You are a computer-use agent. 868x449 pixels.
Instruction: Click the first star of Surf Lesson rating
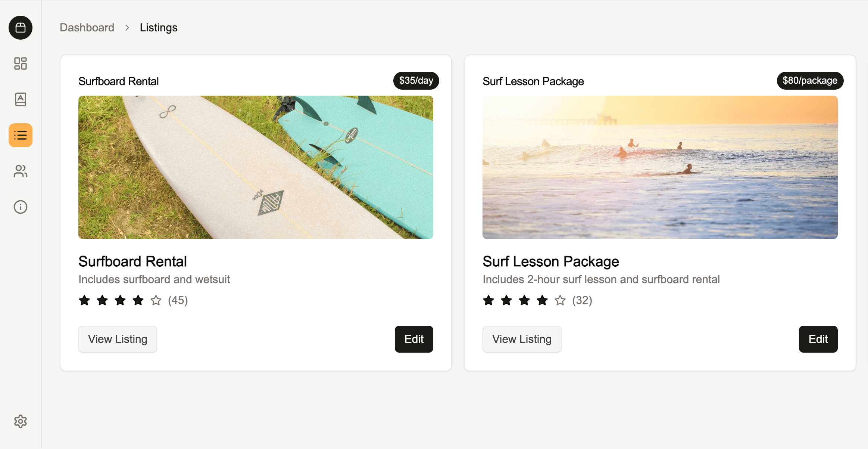(488, 300)
